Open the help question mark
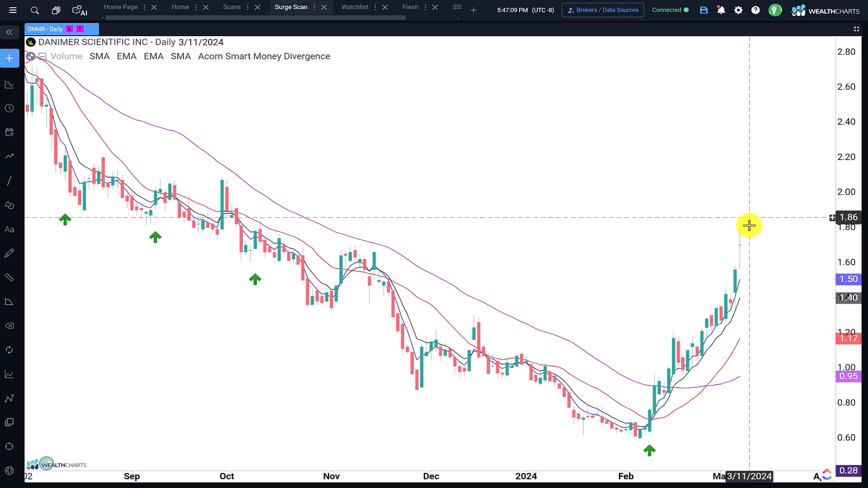The image size is (868, 488). pos(755,10)
